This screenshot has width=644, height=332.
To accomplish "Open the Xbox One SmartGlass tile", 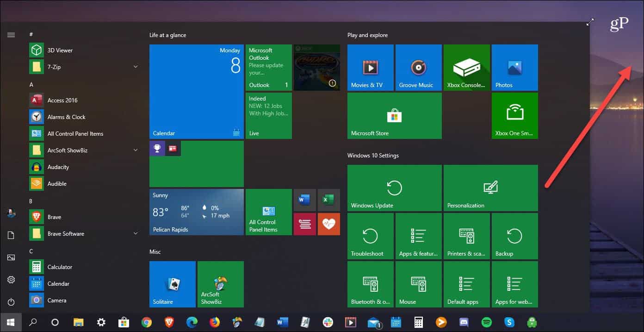I will [515, 116].
